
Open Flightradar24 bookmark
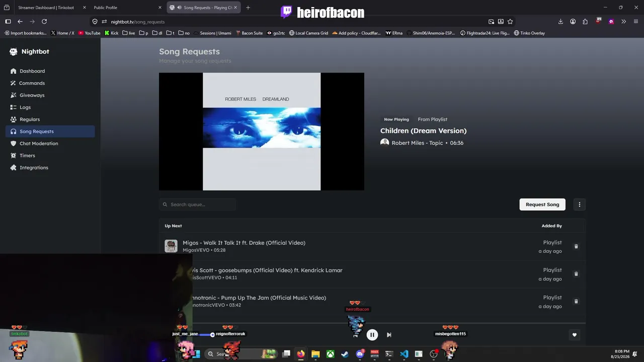point(485,33)
